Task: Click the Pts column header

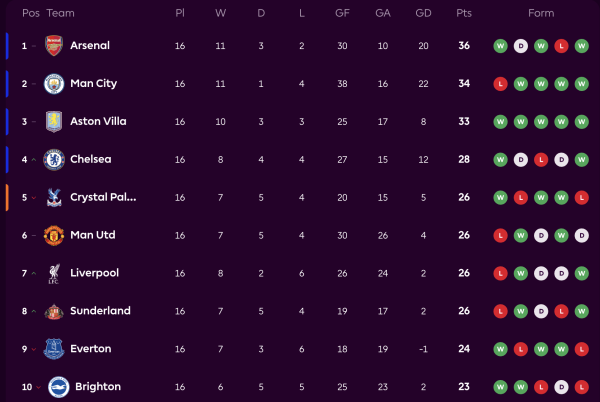Action: [x=463, y=13]
